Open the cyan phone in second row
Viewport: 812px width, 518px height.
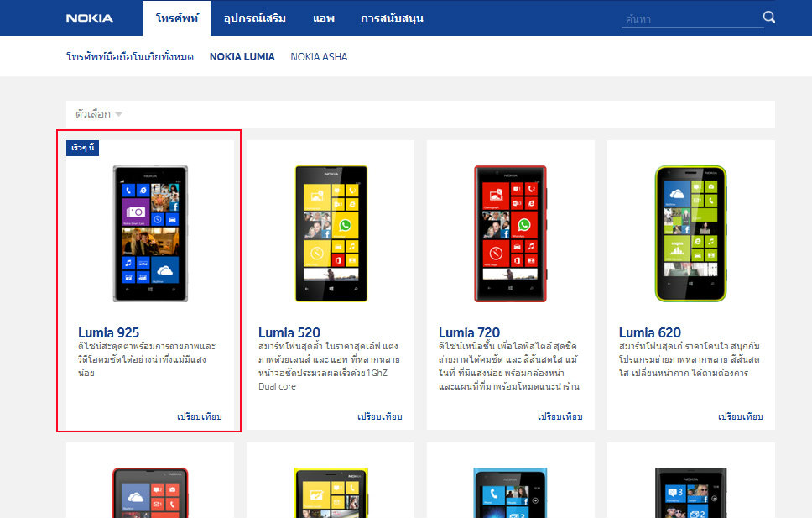pos(511,492)
